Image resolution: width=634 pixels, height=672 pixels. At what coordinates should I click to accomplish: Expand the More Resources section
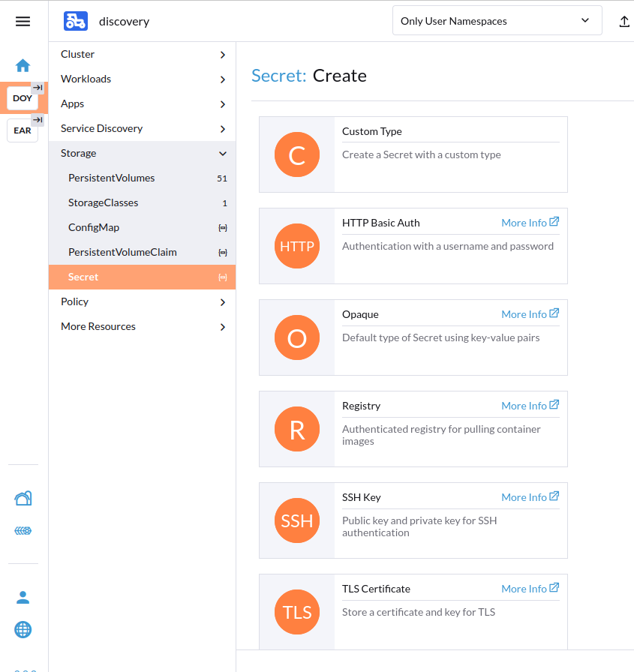[142, 327]
